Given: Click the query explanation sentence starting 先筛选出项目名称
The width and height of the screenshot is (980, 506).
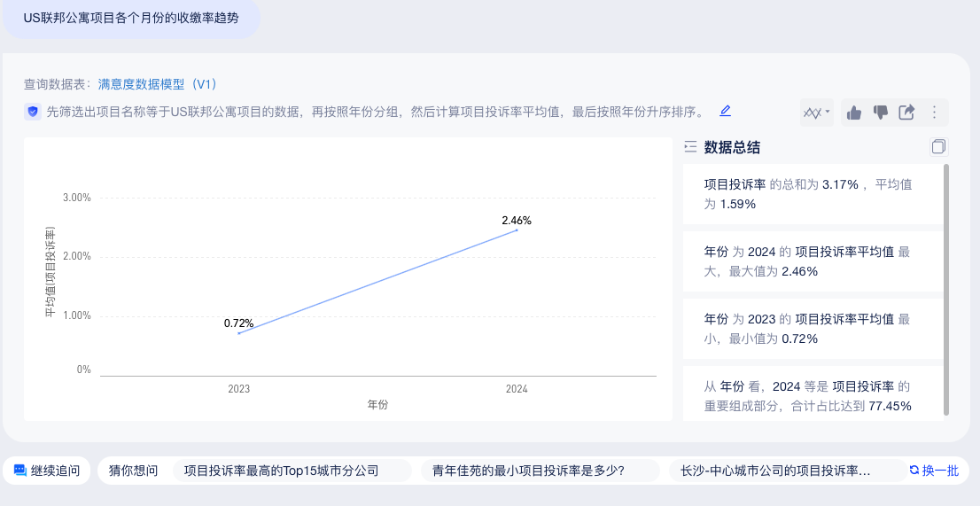Looking at the screenshot, I should [376, 112].
